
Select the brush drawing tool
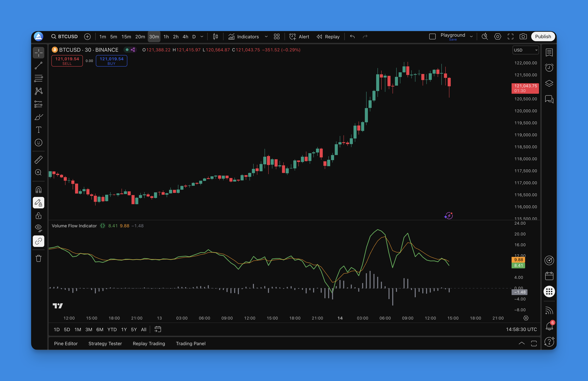(x=39, y=117)
